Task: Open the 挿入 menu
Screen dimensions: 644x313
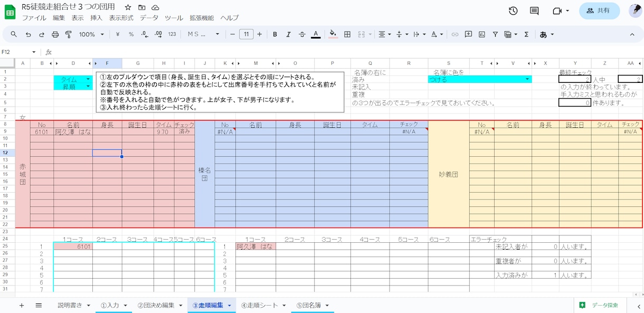Action: tap(96, 17)
